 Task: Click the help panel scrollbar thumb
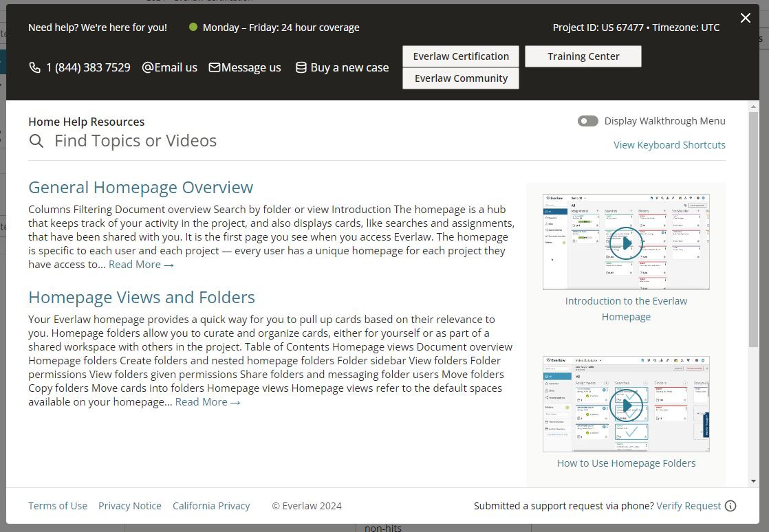point(753,230)
